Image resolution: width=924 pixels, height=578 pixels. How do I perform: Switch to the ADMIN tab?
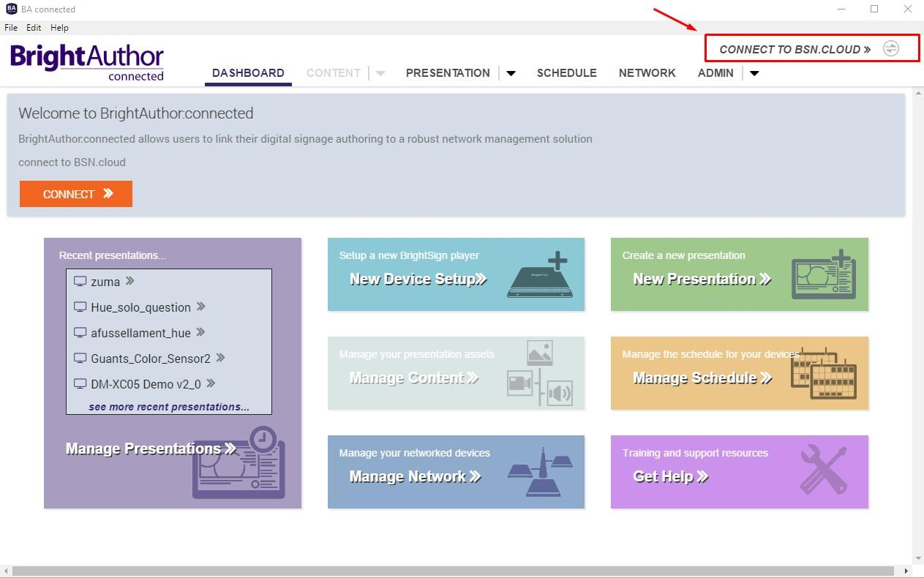coord(715,73)
